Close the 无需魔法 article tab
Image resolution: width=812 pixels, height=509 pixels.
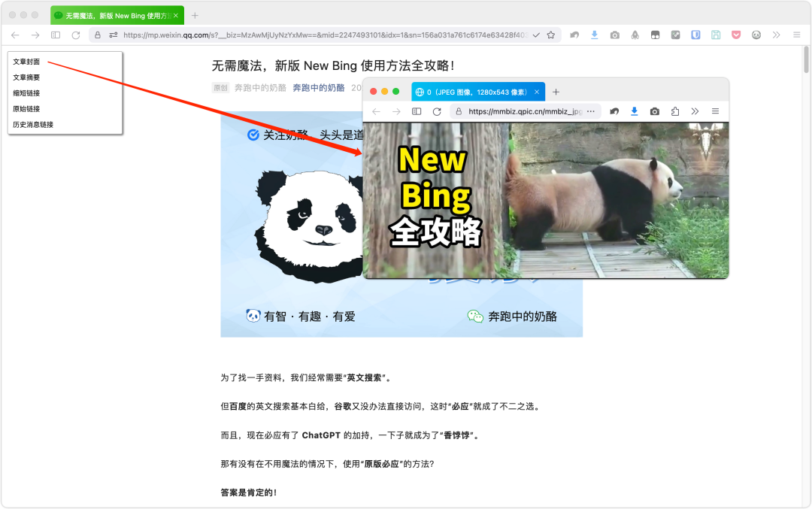tap(176, 16)
